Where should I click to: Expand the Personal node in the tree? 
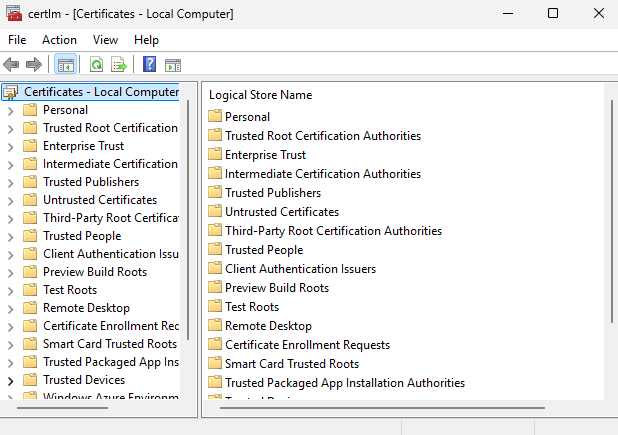coord(10,110)
